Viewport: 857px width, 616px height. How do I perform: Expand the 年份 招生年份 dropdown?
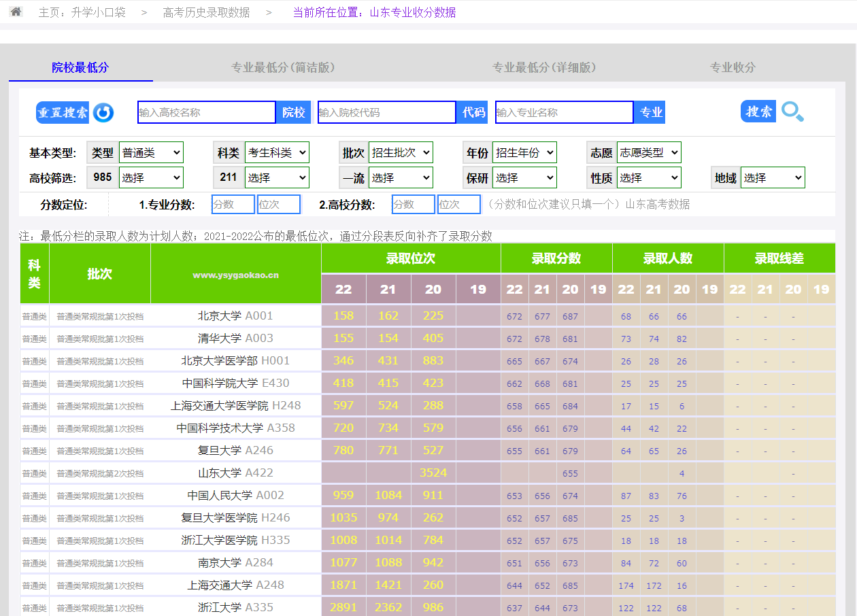(x=524, y=153)
